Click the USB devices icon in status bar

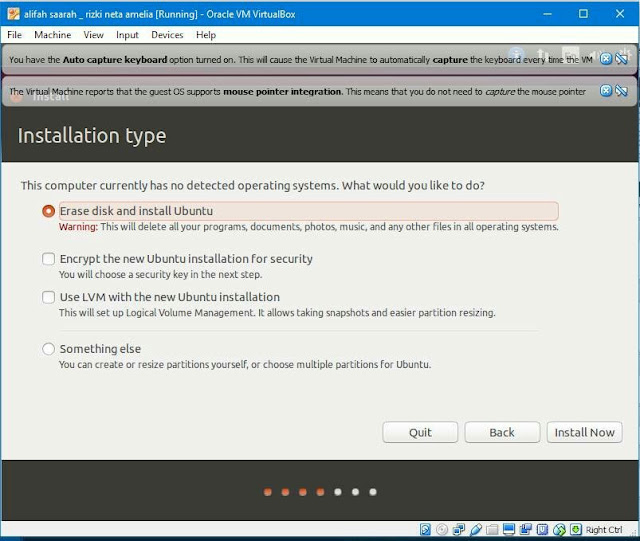[x=476, y=530]
